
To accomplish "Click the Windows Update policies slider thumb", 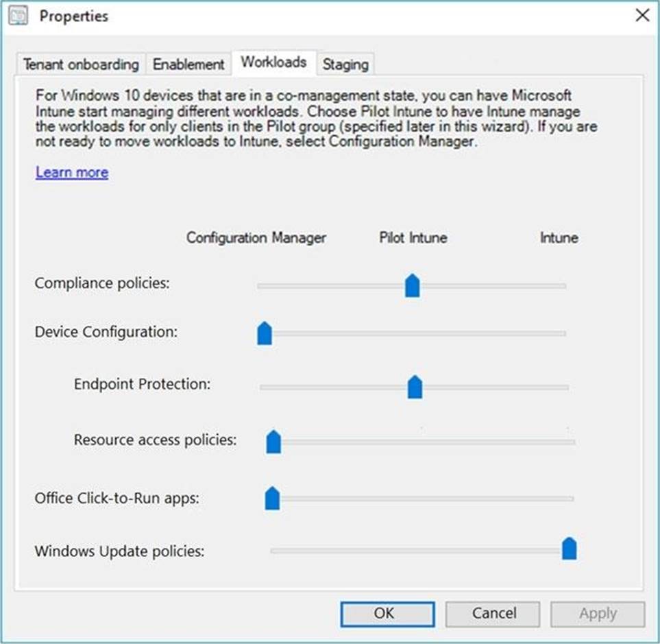I will (x=569, y=549).
